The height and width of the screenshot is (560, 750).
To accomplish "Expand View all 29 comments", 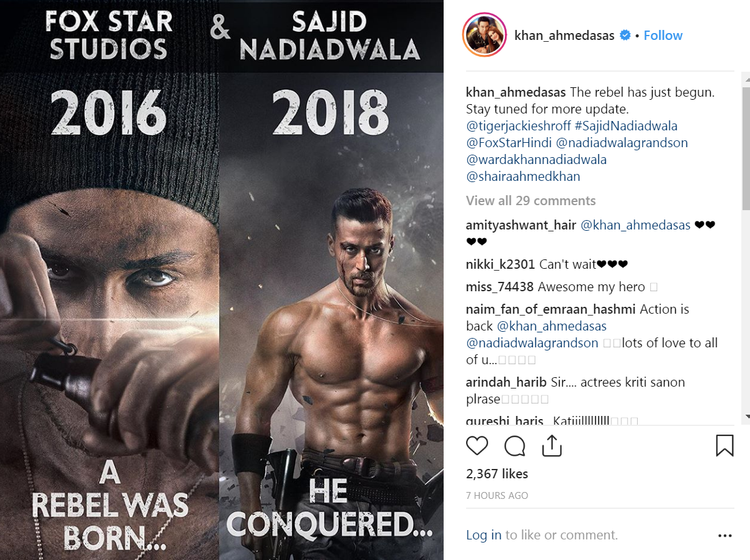I will (x=531, y=201).
